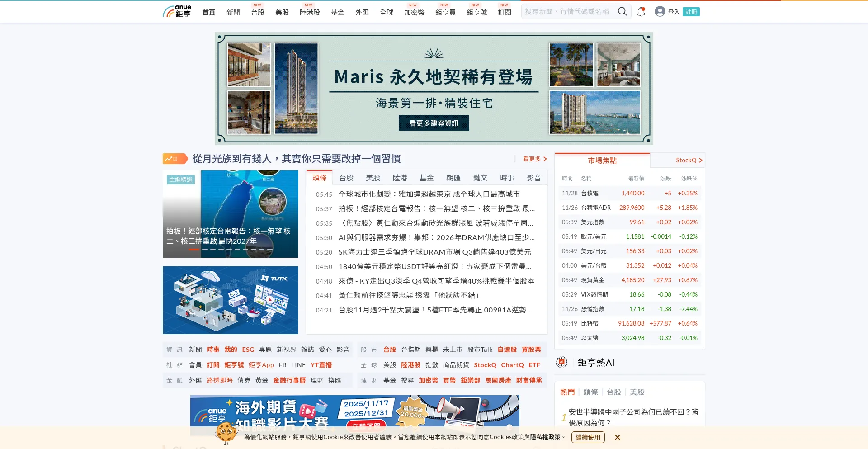Select the 市場焦點 tab
The height and width of the screenshot is (449, 868).
click(x=602, y=161)
